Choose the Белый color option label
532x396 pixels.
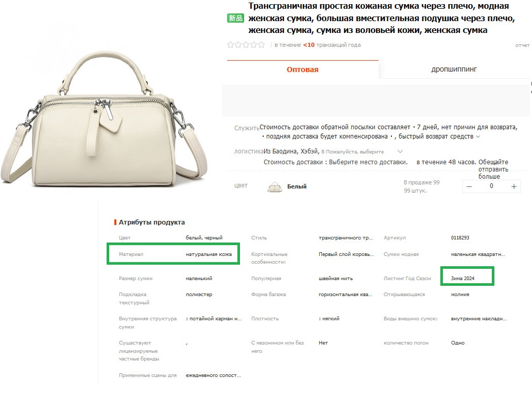pyautogui.click(x=297, y=186)
